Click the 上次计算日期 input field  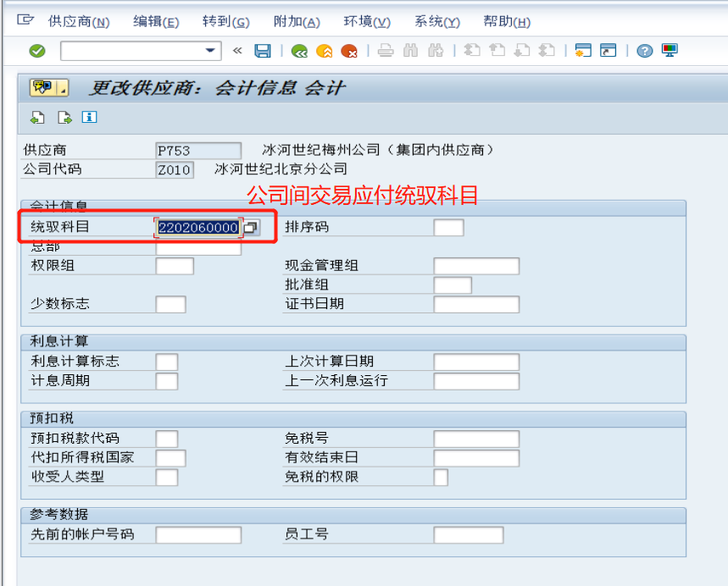(476, 362)
